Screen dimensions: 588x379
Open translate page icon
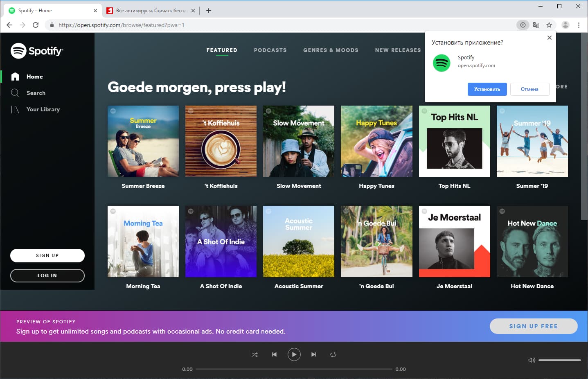pos(536,25)
